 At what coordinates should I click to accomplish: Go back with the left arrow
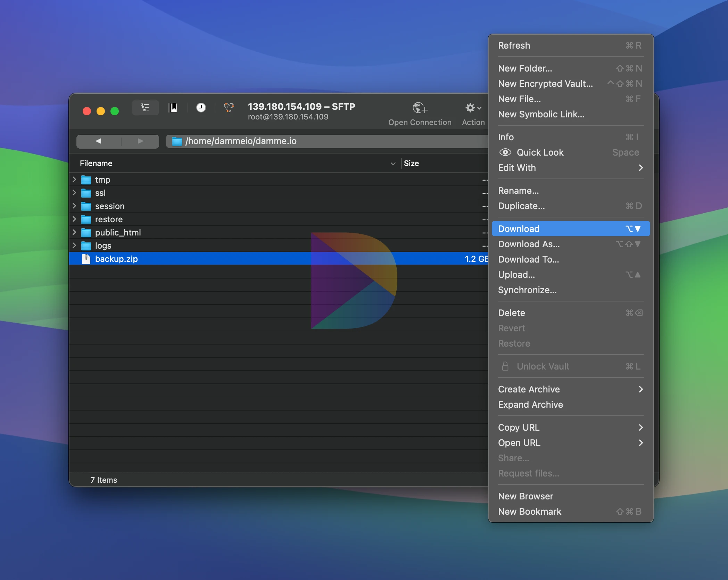click(98, 141)
